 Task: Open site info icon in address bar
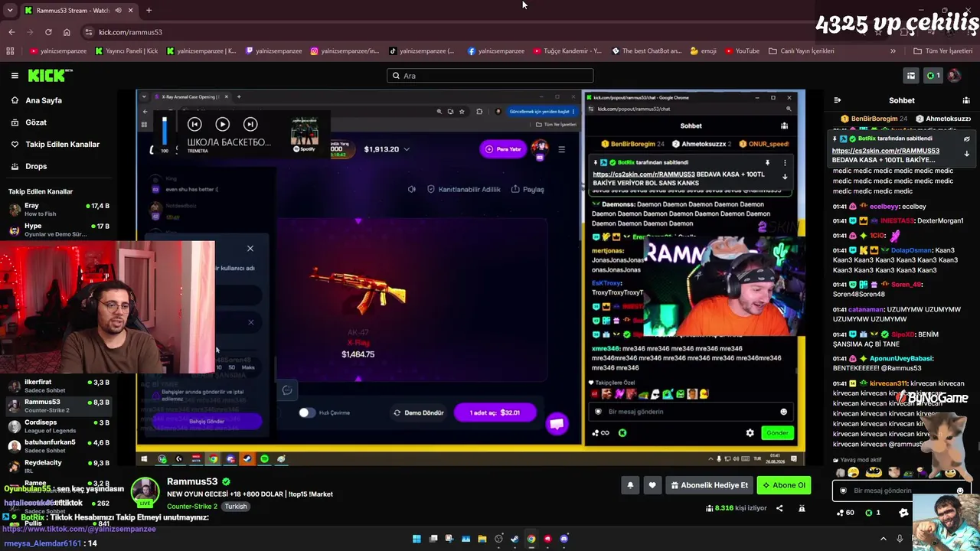click(x=89, y=32)
